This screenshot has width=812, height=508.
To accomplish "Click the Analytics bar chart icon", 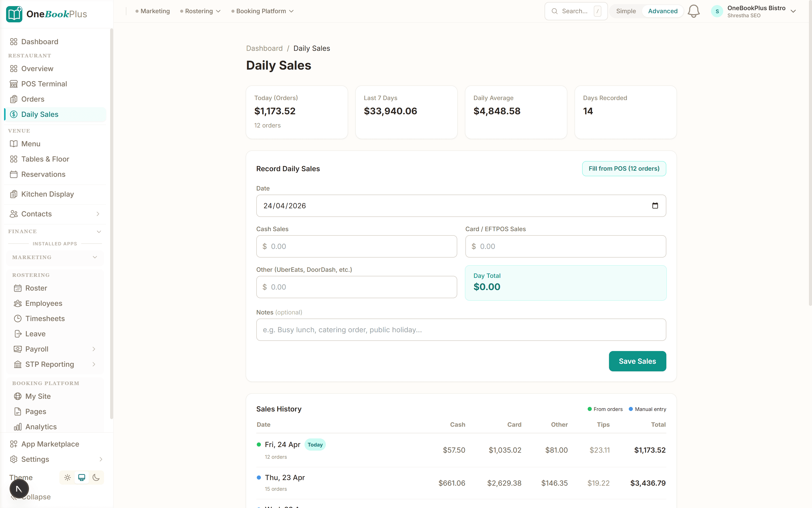I will [18, 427].
